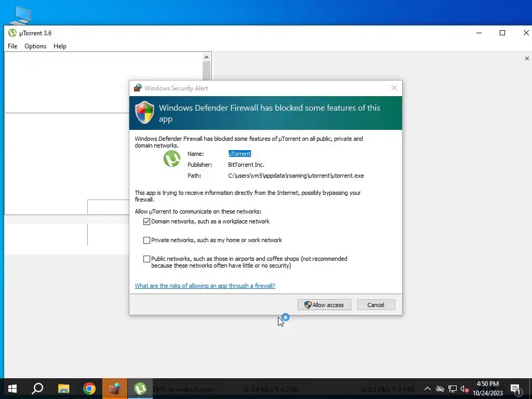Close the µTorrent right side panel

tap(527, 58)
